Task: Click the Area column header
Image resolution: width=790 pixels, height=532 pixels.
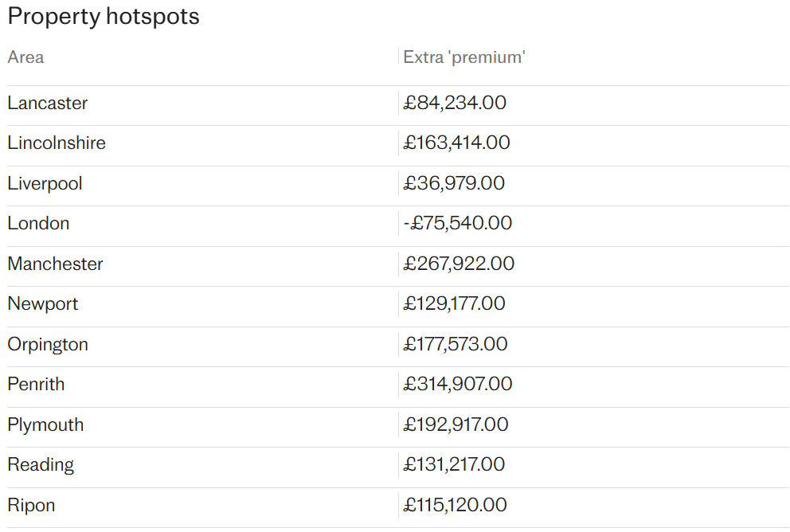Action: (x=25, y=57)
